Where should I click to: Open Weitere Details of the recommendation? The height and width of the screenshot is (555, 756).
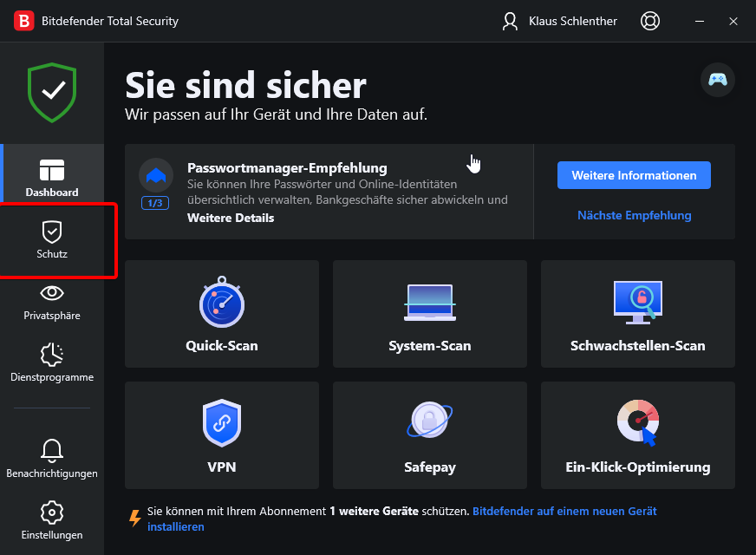[x=231, y=218]
